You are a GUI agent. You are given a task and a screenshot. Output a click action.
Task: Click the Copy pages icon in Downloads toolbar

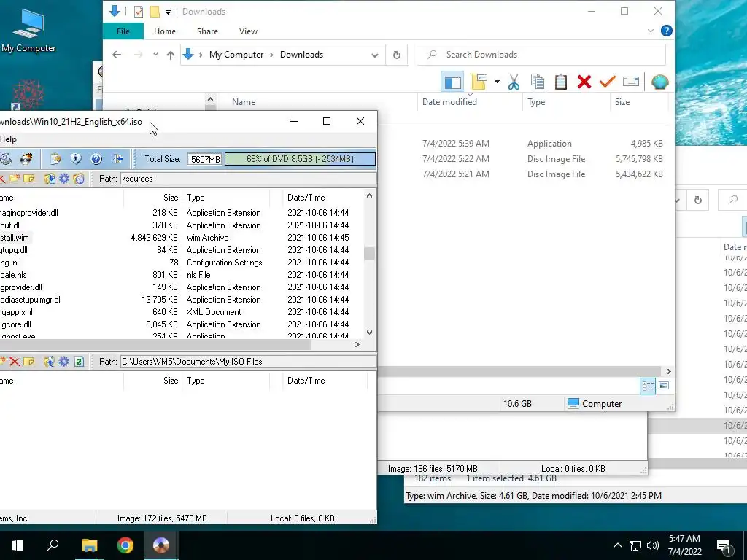[x=538, y=82]
